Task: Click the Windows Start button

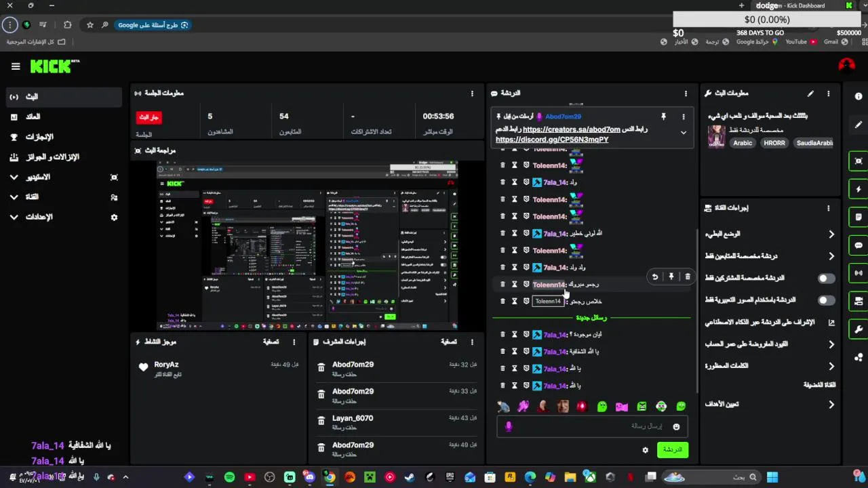Action: click(x=772, y=477)
